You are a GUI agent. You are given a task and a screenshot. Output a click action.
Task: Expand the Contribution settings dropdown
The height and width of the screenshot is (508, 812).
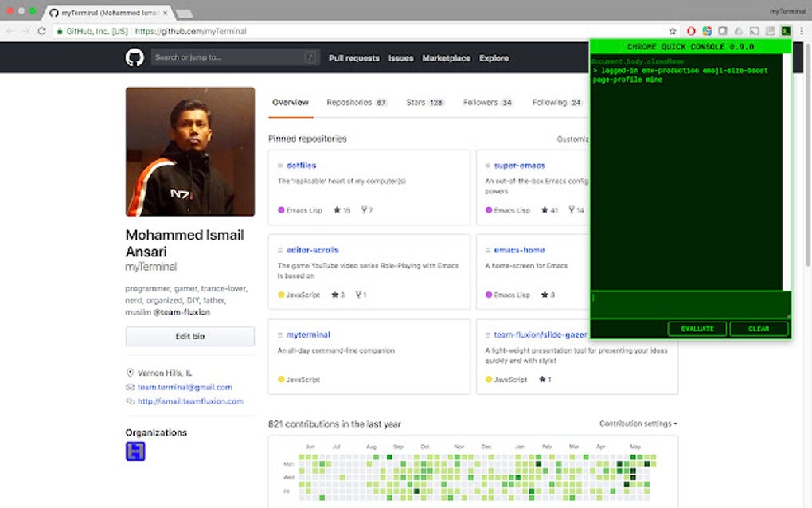[x=638, y=424]
